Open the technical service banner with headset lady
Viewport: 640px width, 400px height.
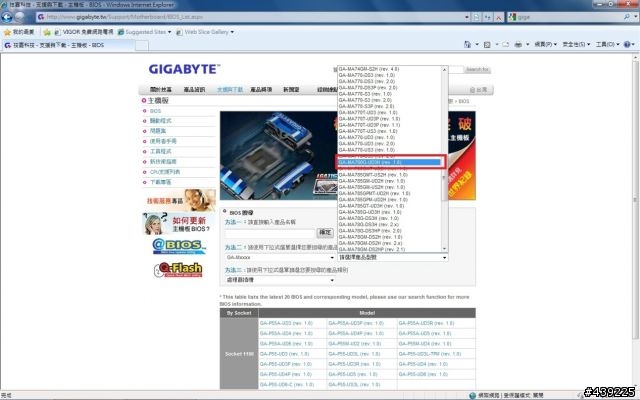[180, 200]
